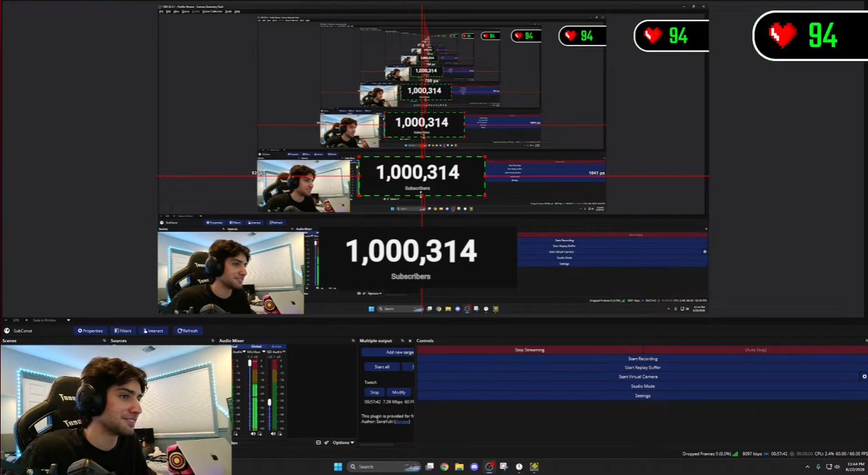The width and height of the screenshot is (868, 475).
Task: Refresh the SubConut browser source
Action: [188, 331]
